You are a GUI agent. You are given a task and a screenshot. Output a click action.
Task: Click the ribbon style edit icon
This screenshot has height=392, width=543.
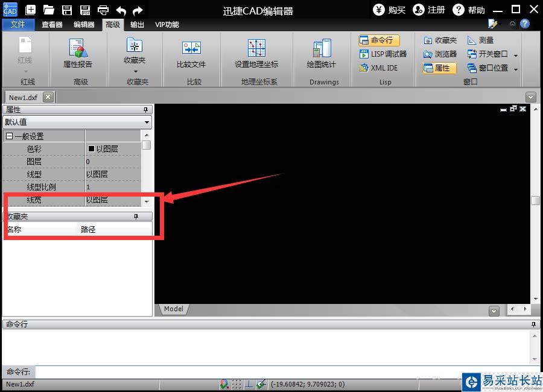tap(493, 24)
